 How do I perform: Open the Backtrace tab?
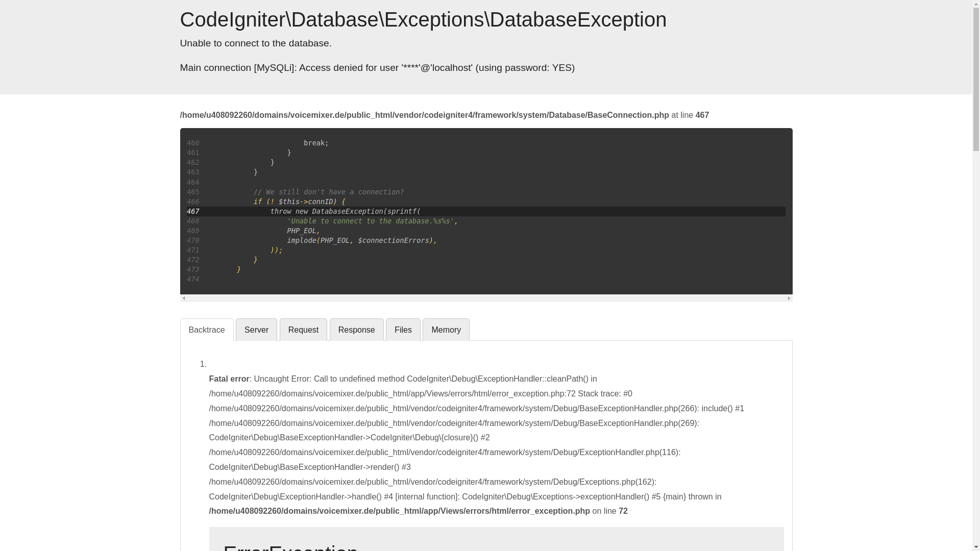pyautogui.click(x=206, y=330)
